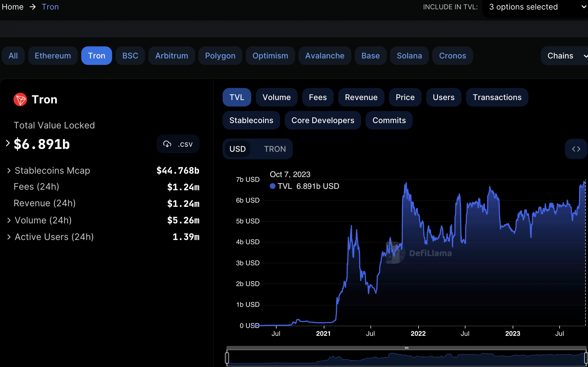Select the Solana chain tab

(x=409, y=56)
